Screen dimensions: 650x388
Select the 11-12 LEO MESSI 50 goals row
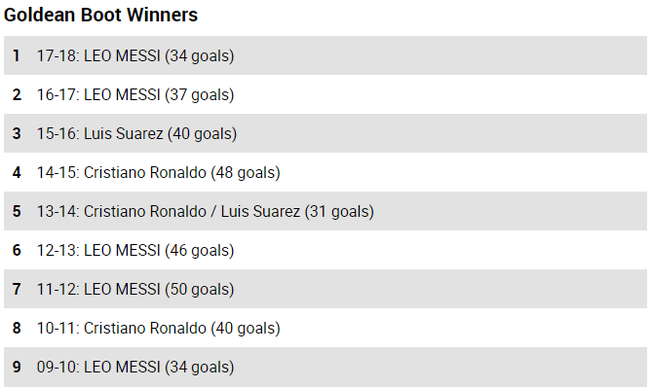[325, 289]
